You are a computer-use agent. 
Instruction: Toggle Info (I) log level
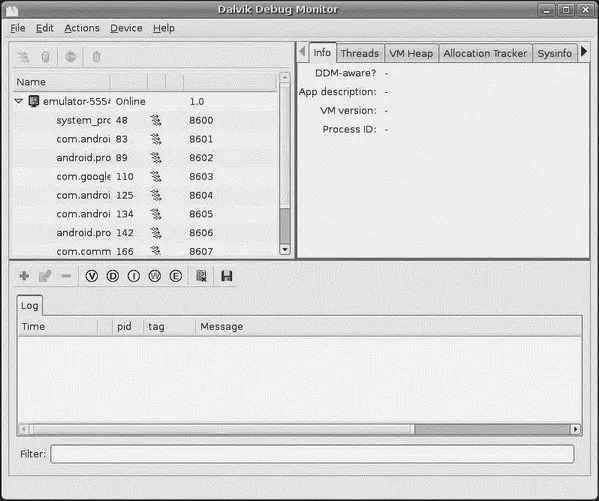[x=134, y=276]
